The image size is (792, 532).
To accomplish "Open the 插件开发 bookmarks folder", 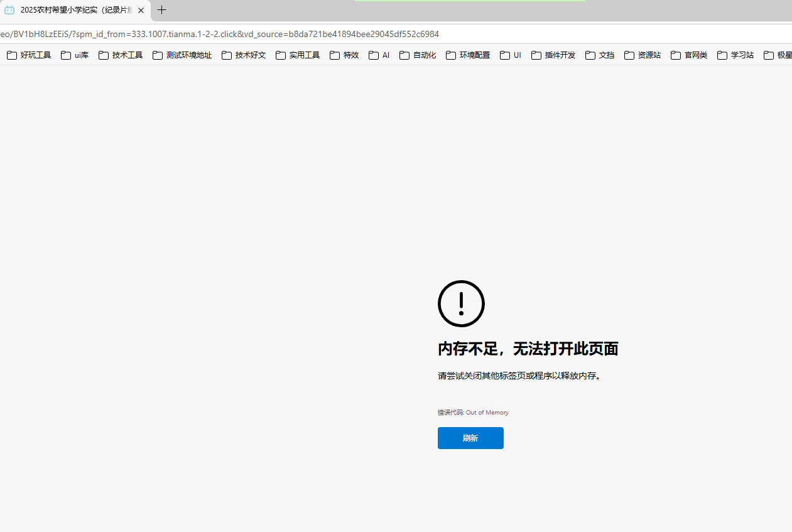I will (x=553, y=55).
